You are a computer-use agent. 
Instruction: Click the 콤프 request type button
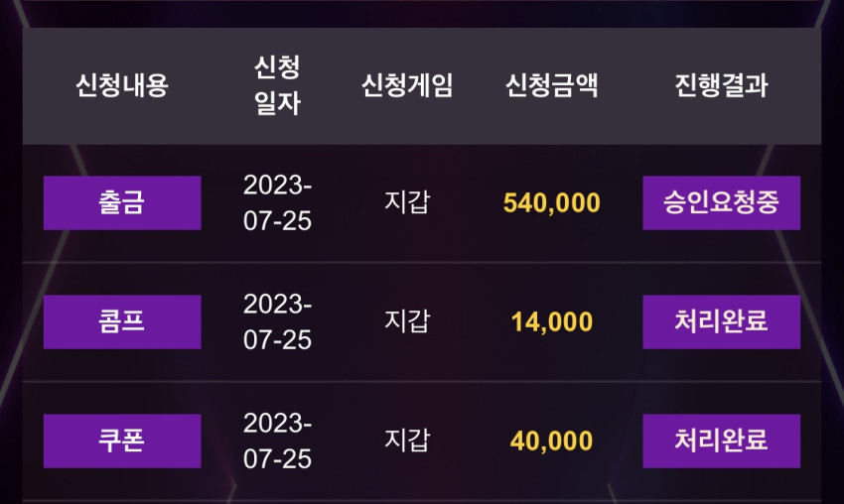click(x=122, y=321)
